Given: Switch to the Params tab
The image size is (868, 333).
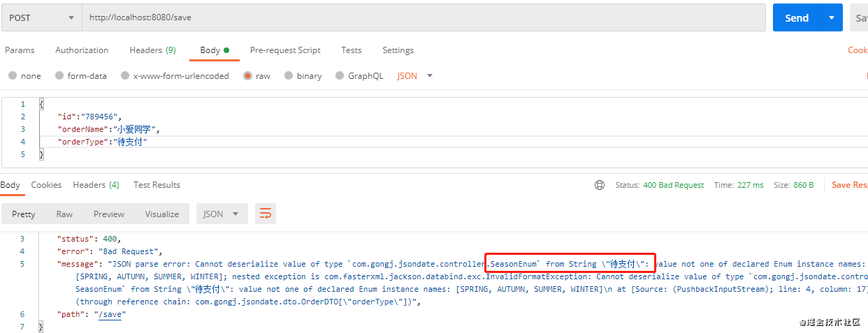Looking at the screenshot, I should pos(20,50).
